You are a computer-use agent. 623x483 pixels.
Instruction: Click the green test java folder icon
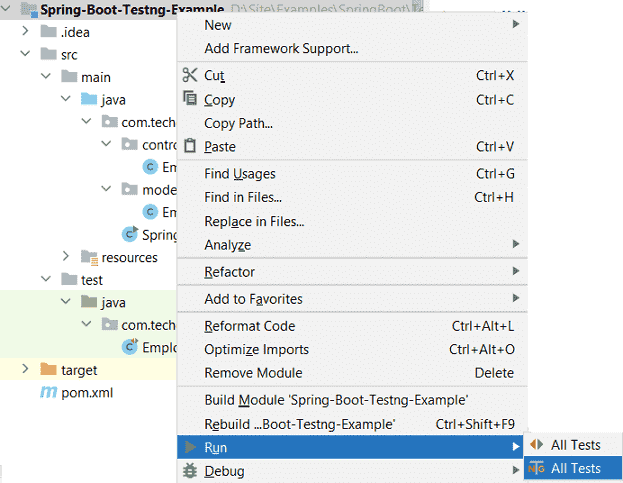click(x=89, y=301)
